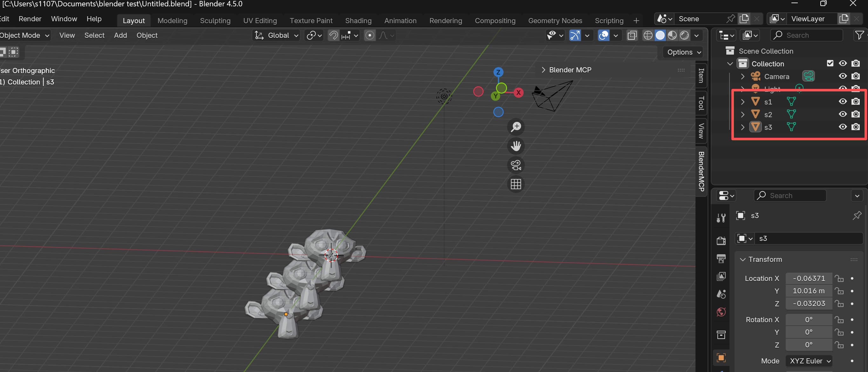
Task: Open the Add menu
Action: point(120,35)
